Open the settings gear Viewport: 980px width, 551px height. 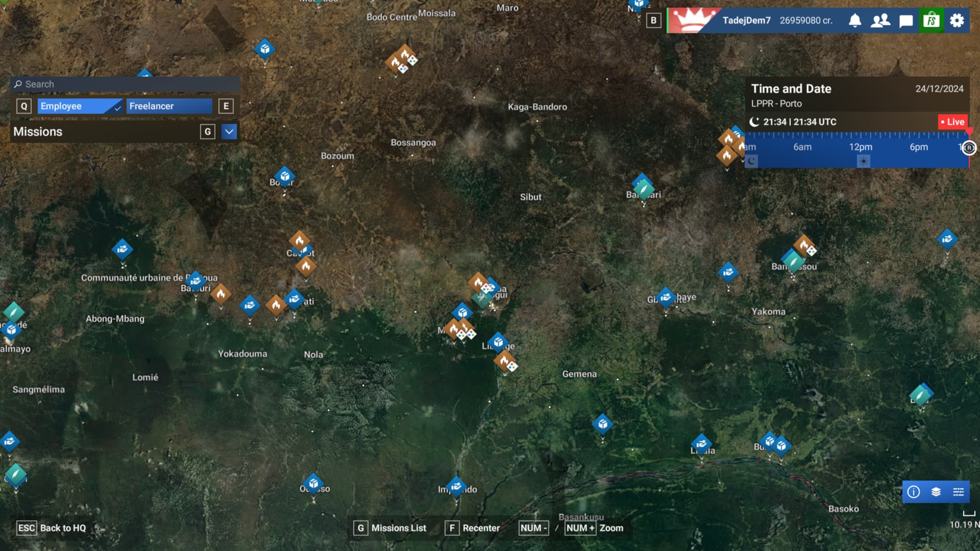[957, 20]
